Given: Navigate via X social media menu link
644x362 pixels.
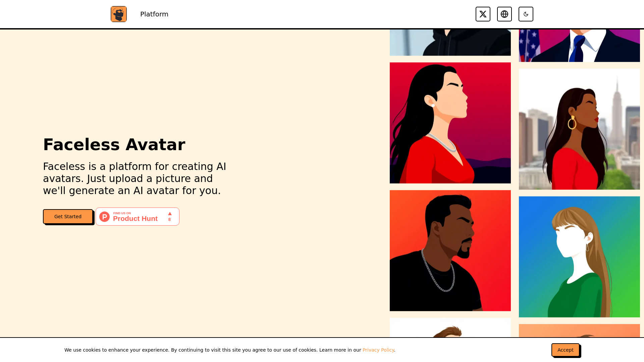Looking at the screenshot, I should coord(483,14).
